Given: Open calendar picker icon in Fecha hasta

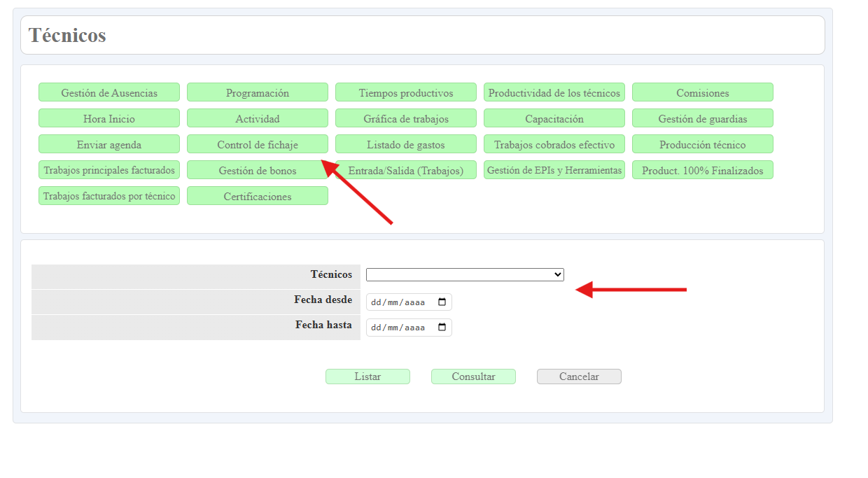Looking at the screenshot, I should point(442,328).
